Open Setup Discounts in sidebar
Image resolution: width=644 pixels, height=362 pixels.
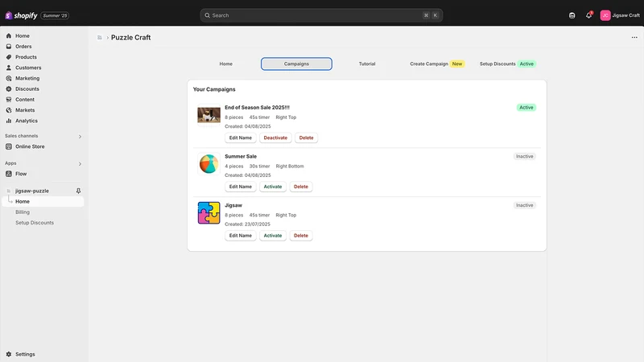point(35,223)
